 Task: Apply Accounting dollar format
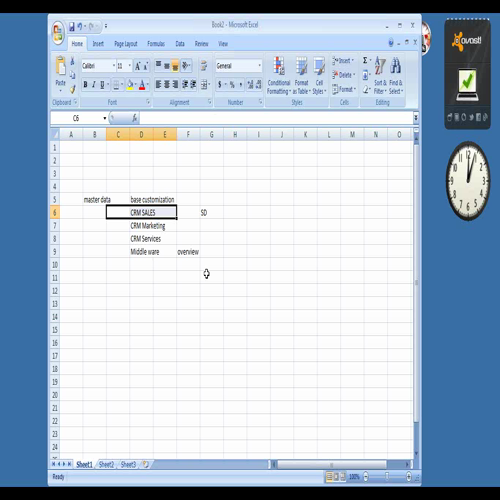pyautogui.click(x=219, y=85)
